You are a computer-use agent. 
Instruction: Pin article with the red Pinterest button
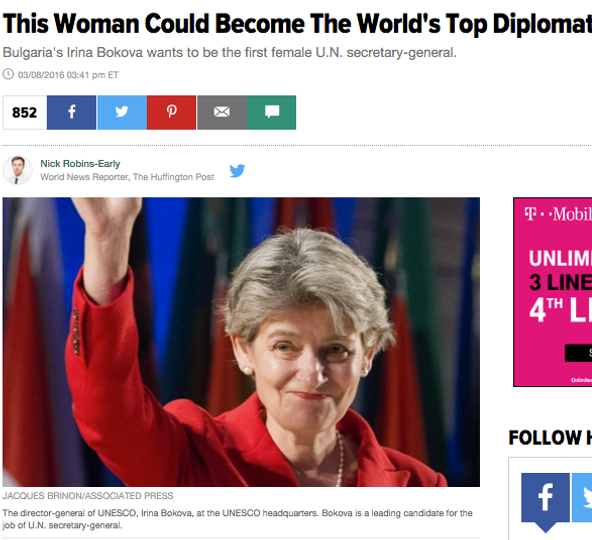point(171,113)
